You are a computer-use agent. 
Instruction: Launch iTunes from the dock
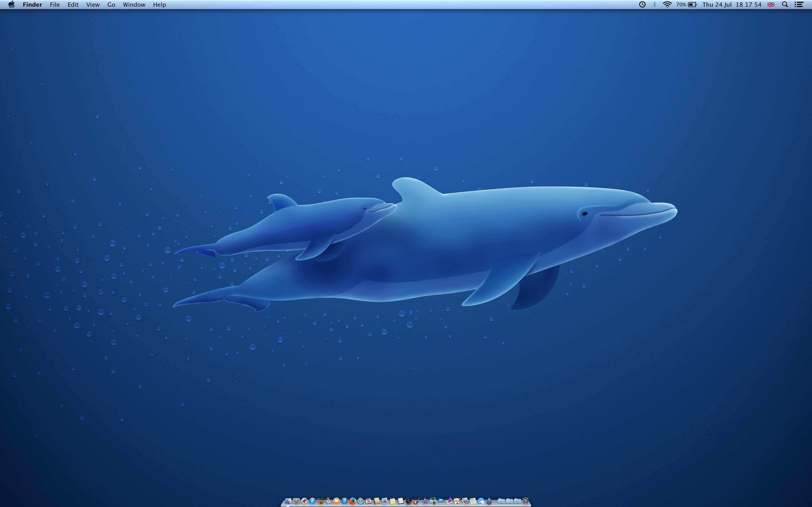point(345,501)
